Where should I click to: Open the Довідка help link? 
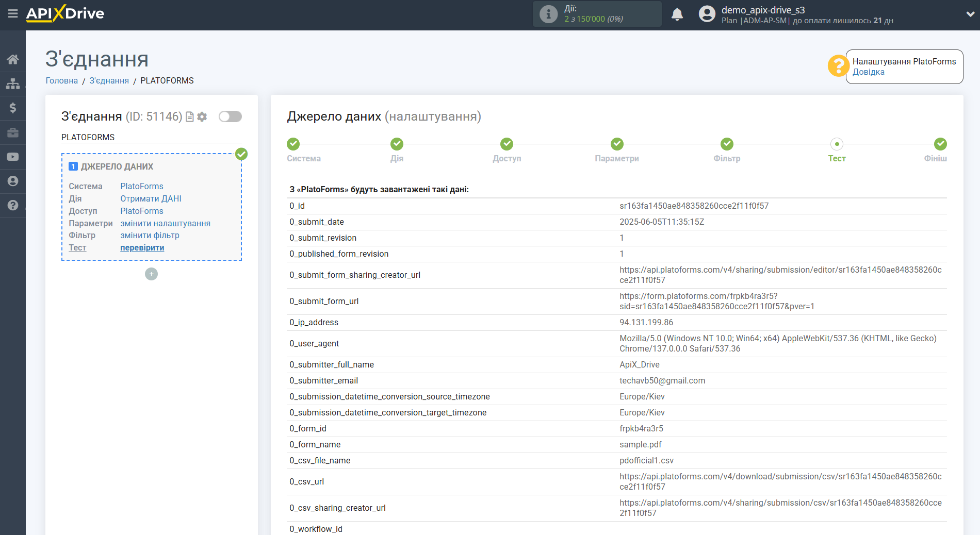point(868,72)
